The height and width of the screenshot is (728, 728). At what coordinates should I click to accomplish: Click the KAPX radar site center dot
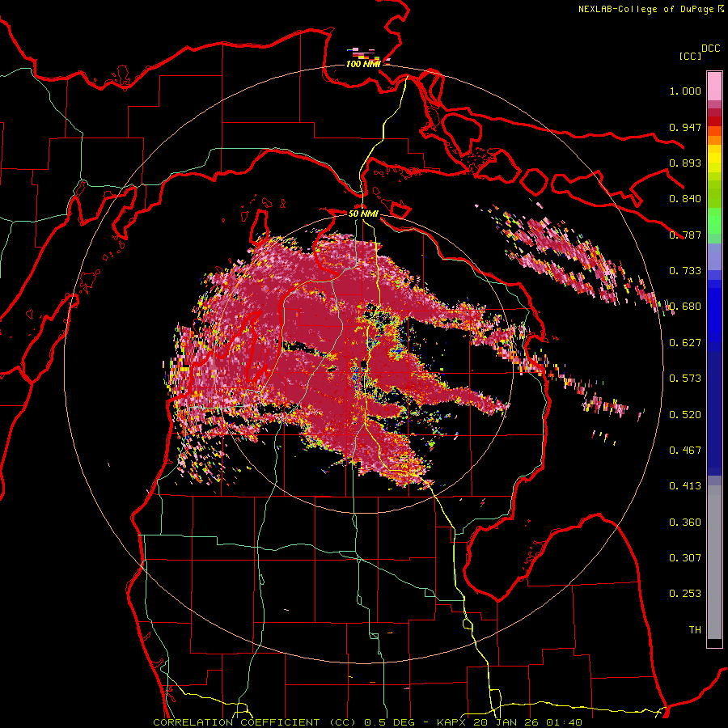[362, 363]
